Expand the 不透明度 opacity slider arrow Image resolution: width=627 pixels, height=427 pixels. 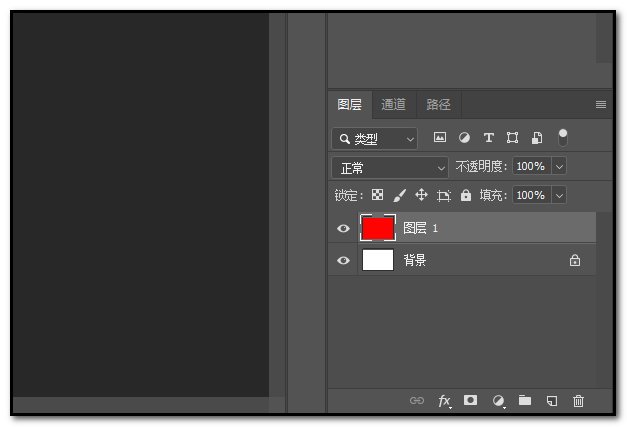click(559, 167)
